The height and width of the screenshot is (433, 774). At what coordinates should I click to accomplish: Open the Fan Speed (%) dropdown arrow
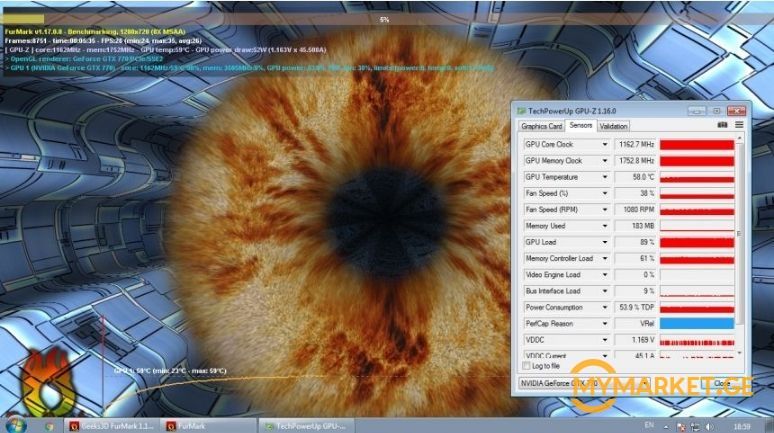click(x=605, y=193)
